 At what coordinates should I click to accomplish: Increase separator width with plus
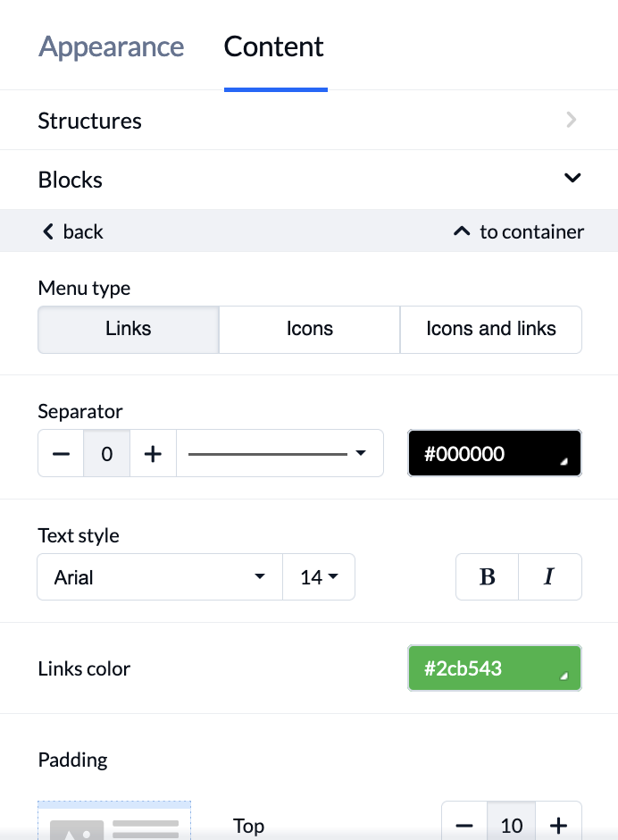tap(154, 454)
